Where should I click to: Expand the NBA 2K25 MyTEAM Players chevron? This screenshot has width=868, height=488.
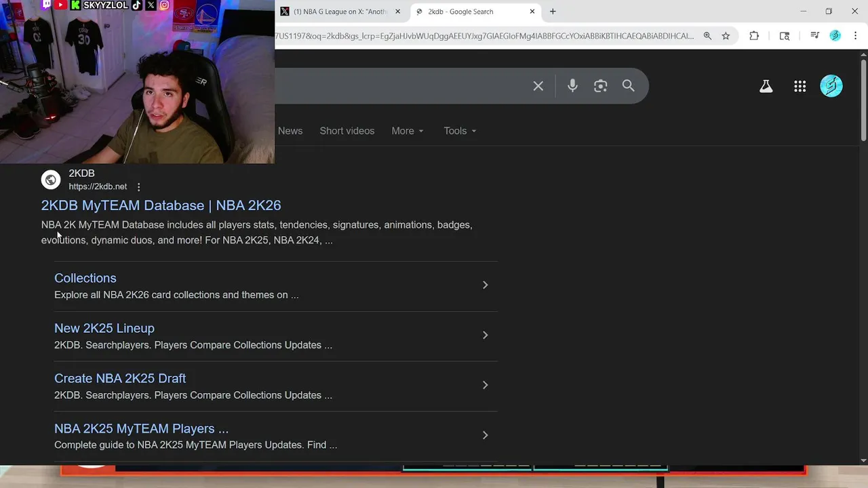pos(485,435)
